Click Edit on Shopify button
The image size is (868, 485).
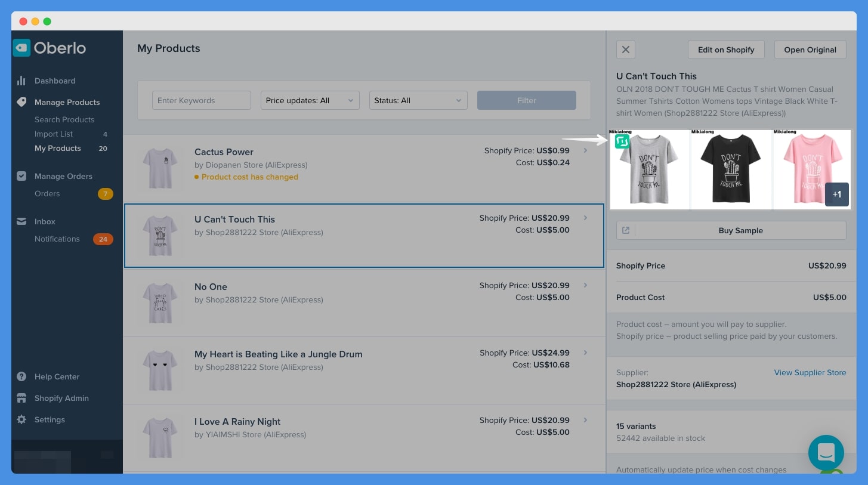click(x=726, y=50)
